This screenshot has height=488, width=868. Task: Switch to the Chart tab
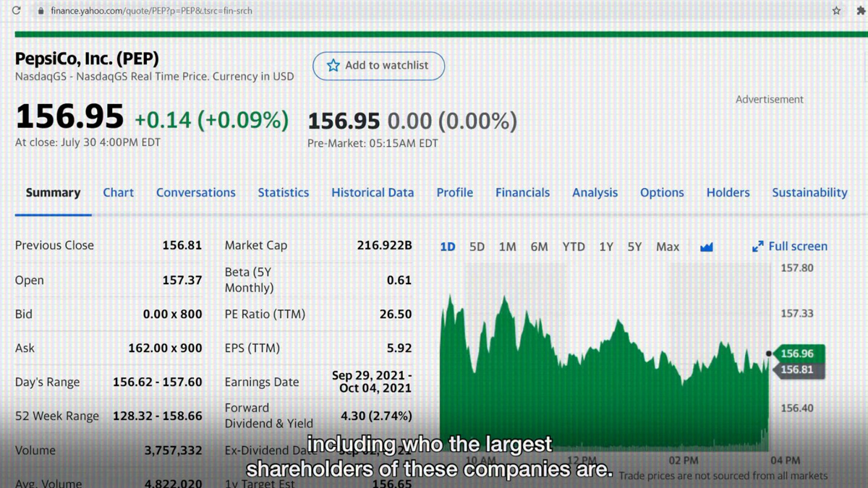click(x=118, y=192)
